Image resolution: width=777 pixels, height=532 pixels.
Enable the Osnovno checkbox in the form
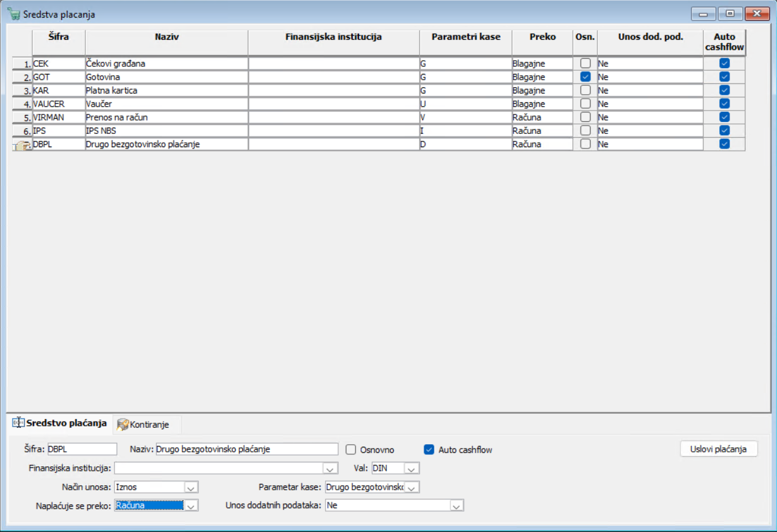(351, 450)
